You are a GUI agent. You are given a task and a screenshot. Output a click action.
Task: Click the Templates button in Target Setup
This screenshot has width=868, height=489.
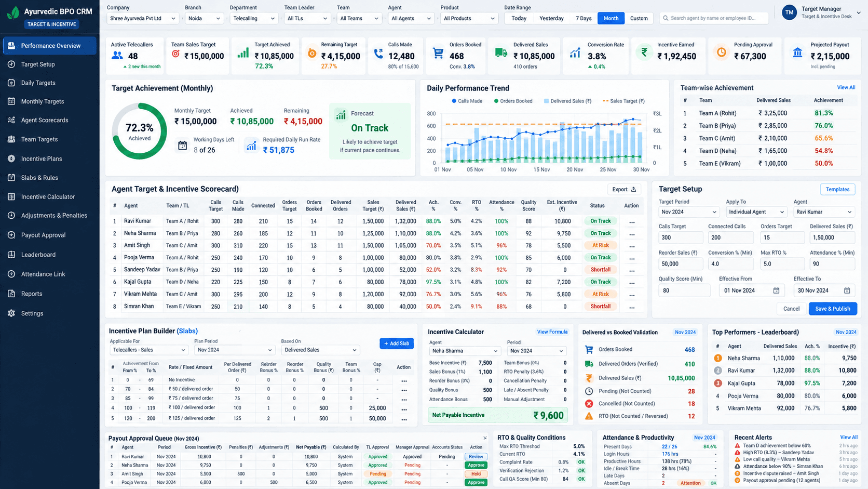(837, 190)
